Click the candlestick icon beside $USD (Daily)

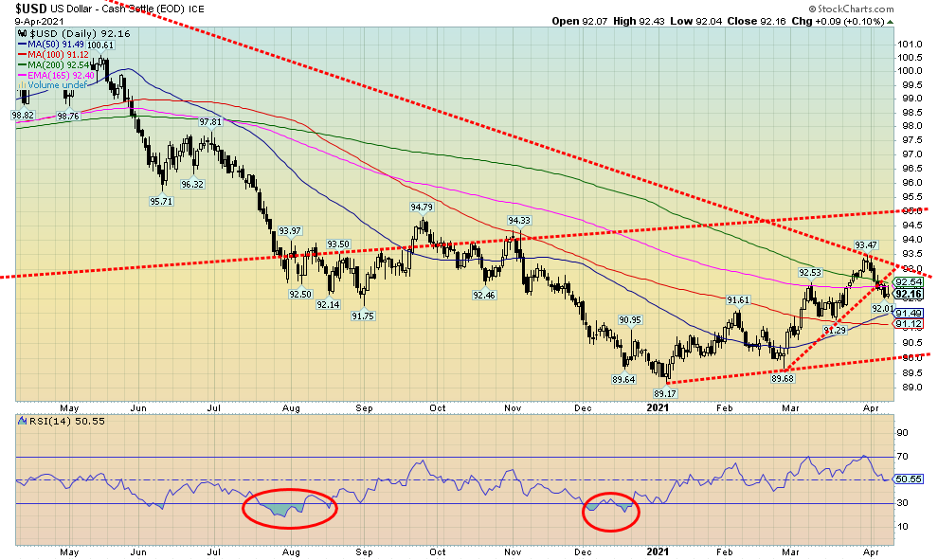click(23, 33)
